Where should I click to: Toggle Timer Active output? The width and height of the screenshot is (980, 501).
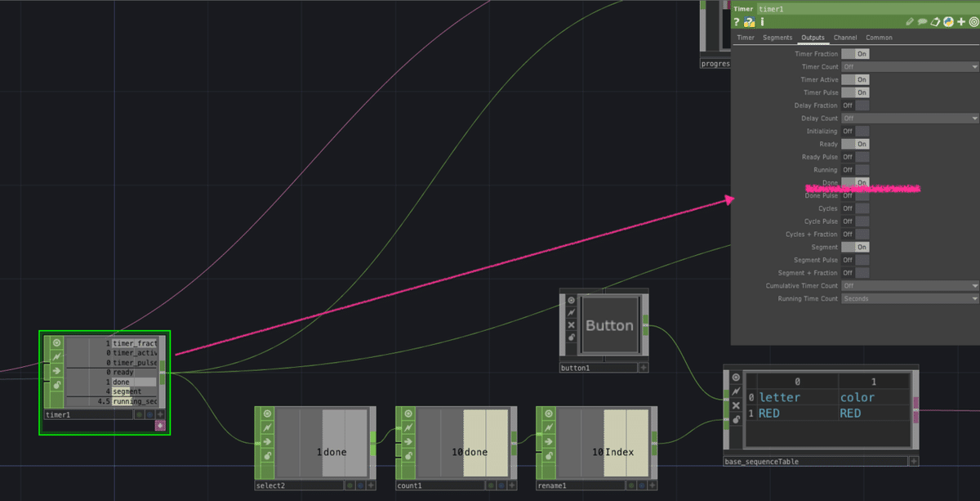click(855, 79)
